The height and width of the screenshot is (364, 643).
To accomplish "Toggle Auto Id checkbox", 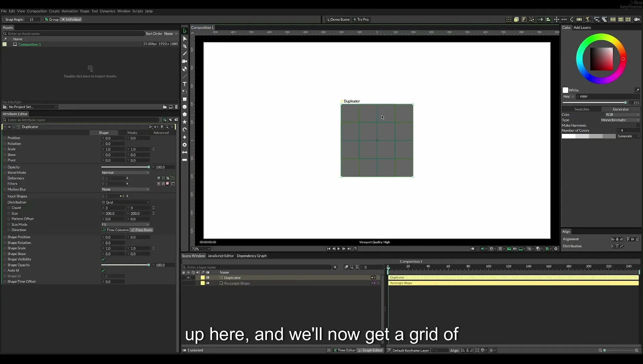I will (103, 270).
